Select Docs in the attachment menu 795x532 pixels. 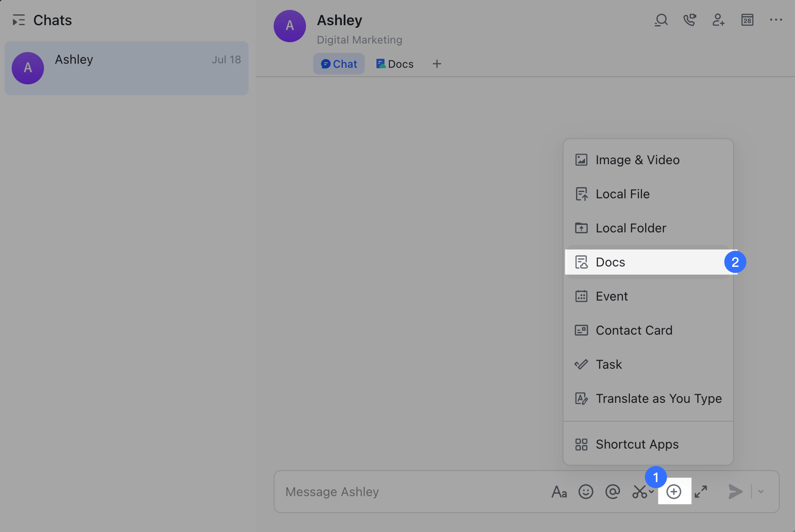click(x=648, y=262)
